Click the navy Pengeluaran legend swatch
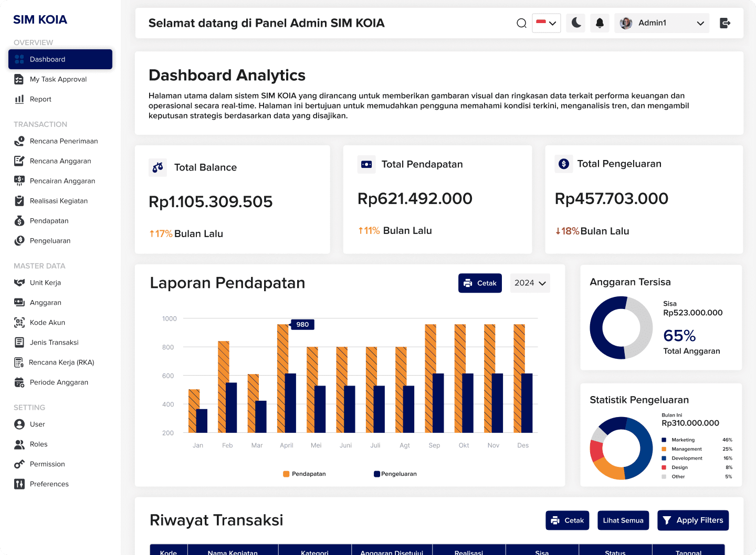The height and width of the screenshot is (555, 756). coord(376,474)
